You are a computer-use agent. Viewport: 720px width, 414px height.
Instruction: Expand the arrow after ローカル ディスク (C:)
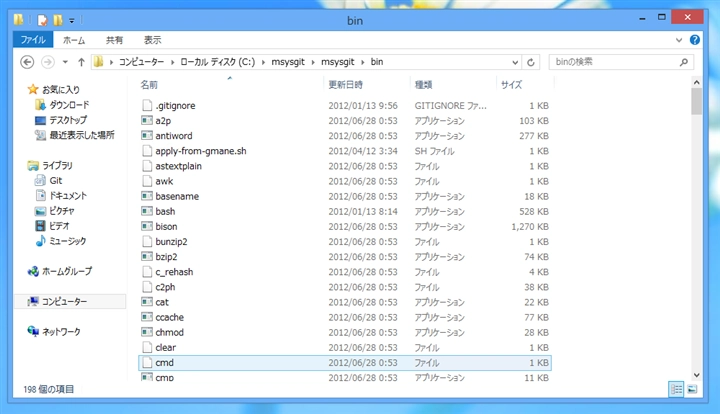(x=264, y=62)
